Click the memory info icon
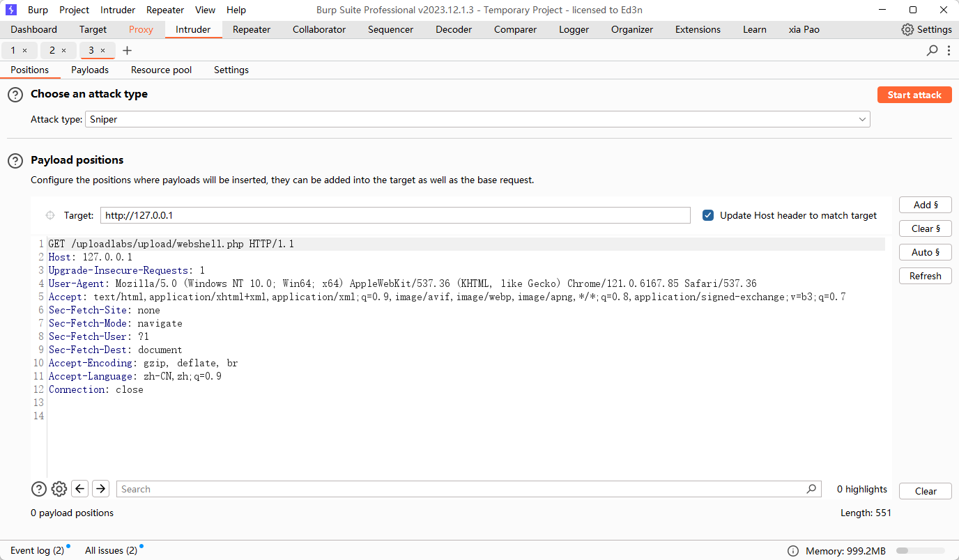The width and height of the screenshot is (959, 560). click(793, 551)
